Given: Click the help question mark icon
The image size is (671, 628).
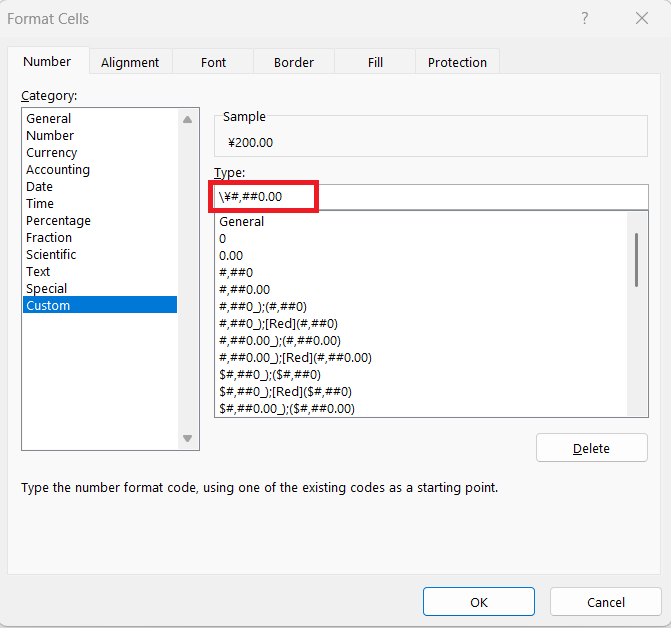Looking at the screenshot, I should pyautogui.click(x=585, y=18).
